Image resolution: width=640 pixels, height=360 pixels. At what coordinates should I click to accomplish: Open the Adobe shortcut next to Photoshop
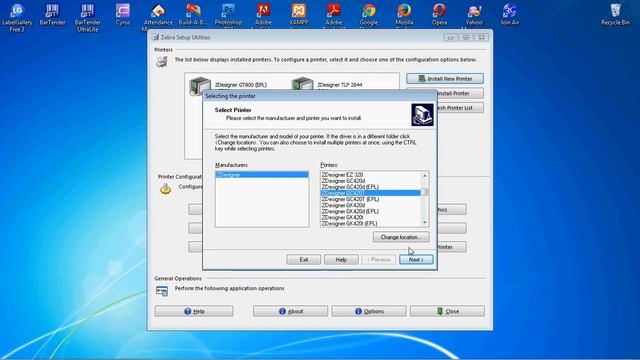[x=263, y=15]
